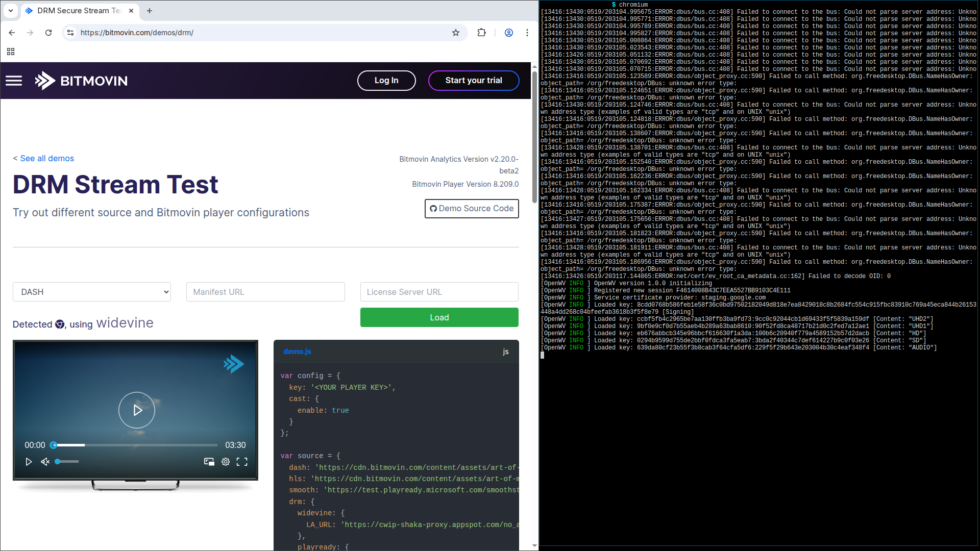Open the Demo Source Code button
The width and height of the screenshot is (980, 551).
tap(472, 209)
